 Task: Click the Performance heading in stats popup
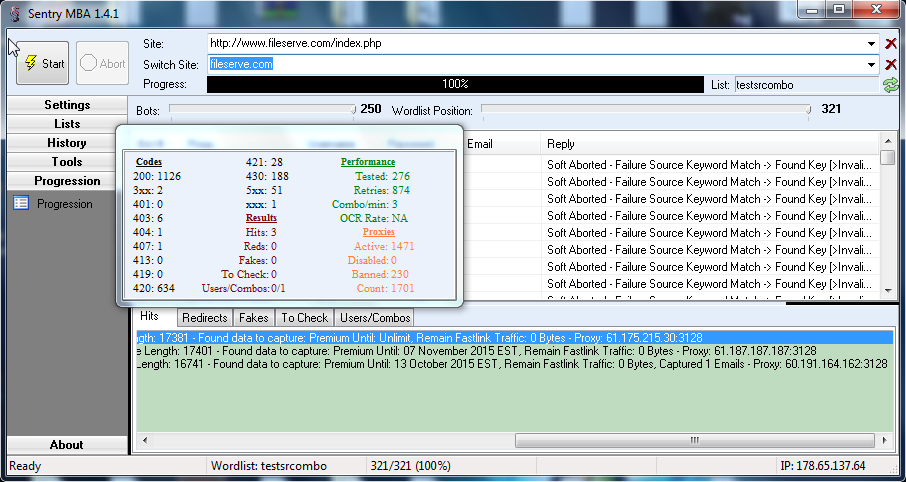tap(367, 162)
